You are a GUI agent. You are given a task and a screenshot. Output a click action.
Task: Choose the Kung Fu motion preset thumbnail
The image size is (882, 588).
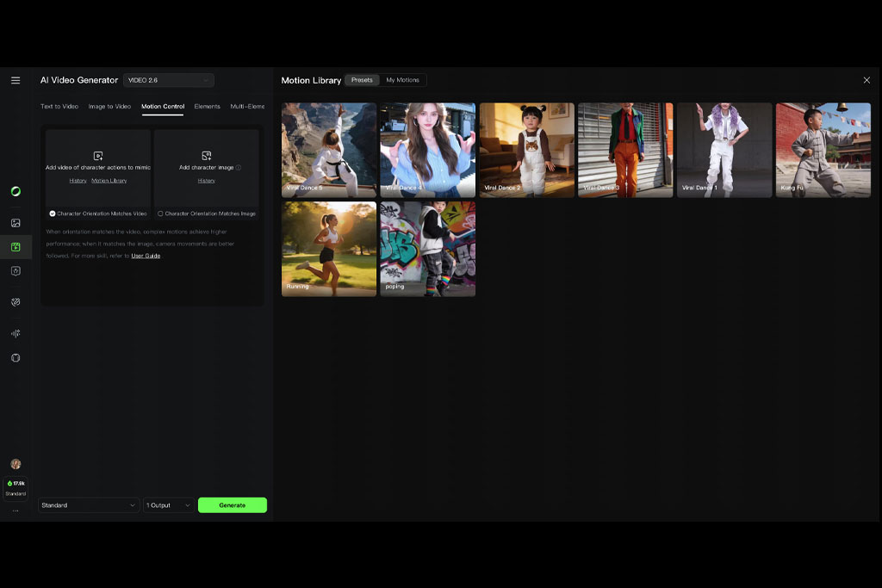(x=823, y=150)
